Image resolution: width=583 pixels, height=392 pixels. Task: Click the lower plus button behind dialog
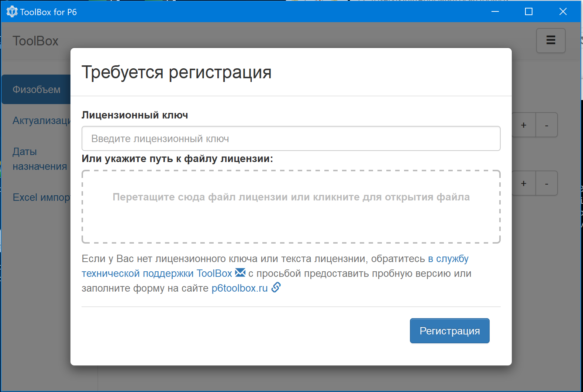tap(524, 183)
